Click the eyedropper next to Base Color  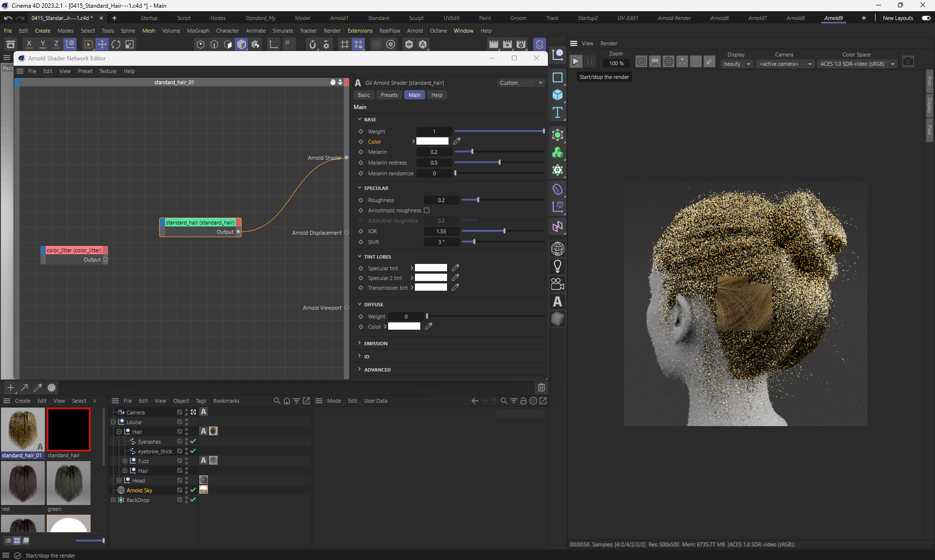[457, 141]
